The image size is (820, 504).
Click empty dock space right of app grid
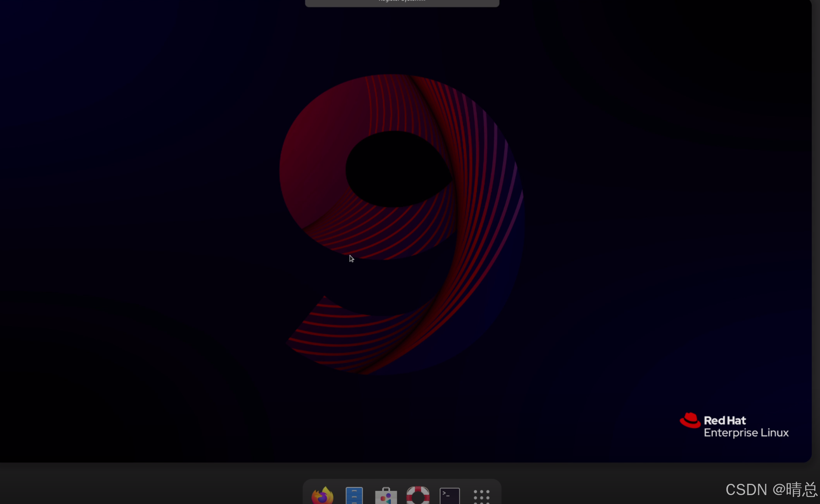[x=496, y=495]
